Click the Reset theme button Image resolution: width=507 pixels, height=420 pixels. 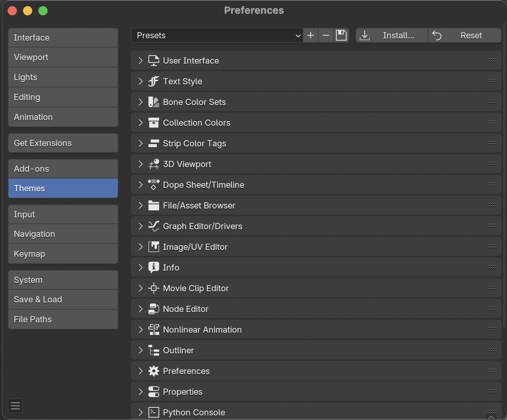[464, 35]
